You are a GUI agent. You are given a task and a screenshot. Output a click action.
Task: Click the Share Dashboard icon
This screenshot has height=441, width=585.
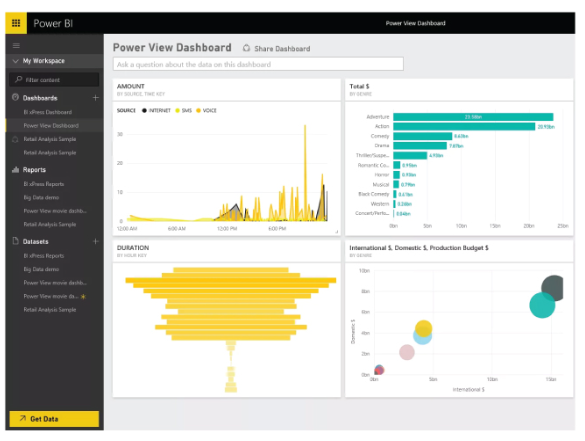(x=246, y=48)
